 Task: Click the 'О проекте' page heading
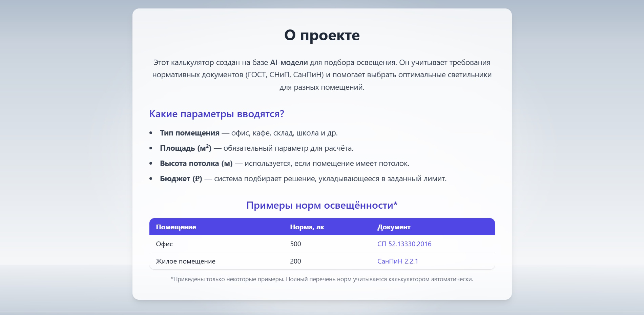pyautogui.click(x=322, y=35)
